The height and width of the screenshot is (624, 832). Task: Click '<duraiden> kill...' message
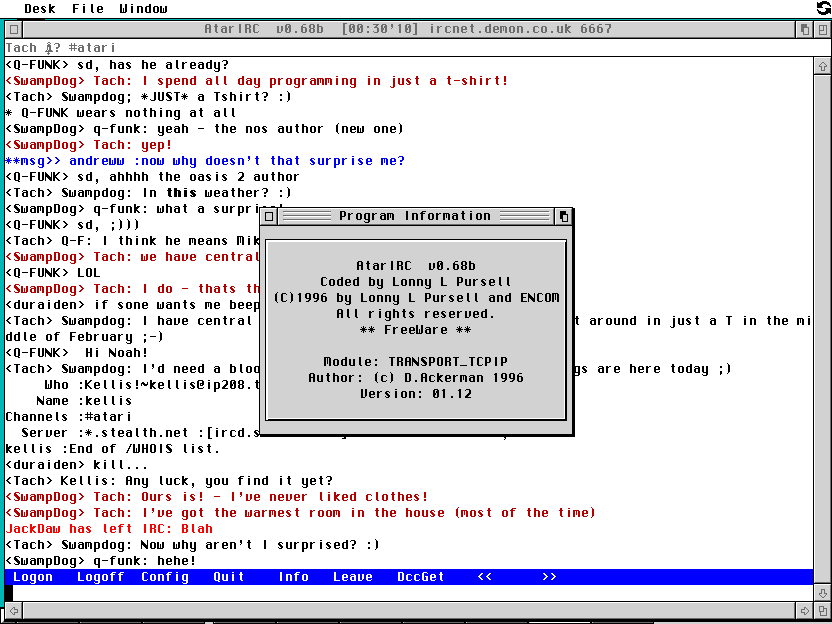click(77, 465)
